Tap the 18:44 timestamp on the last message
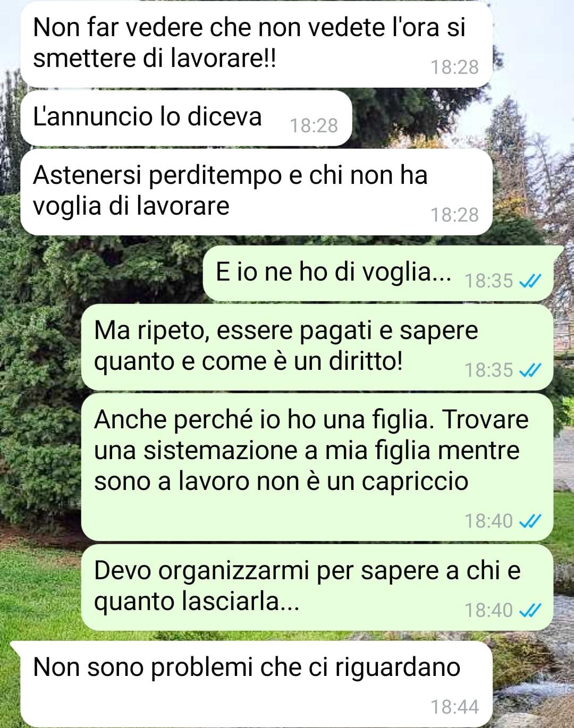Image resolution: width=574 pixels, height=728 pixels. (454, 707)
